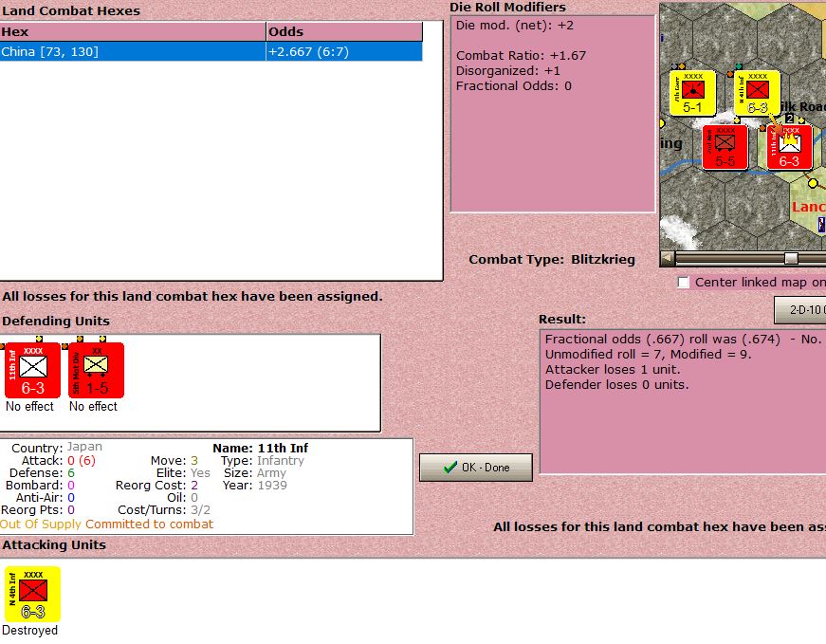Select the 5th Mot Div defending unit

[x=97, y=371]
